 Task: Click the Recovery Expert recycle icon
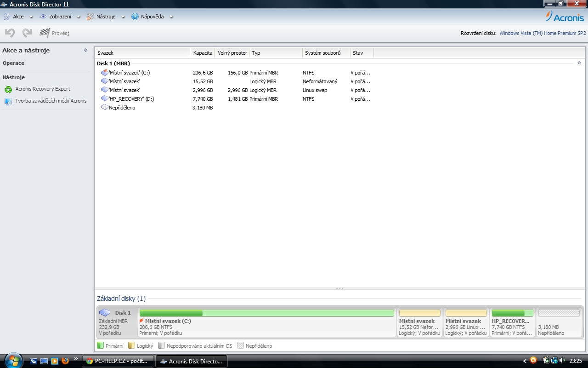(8, 89)
